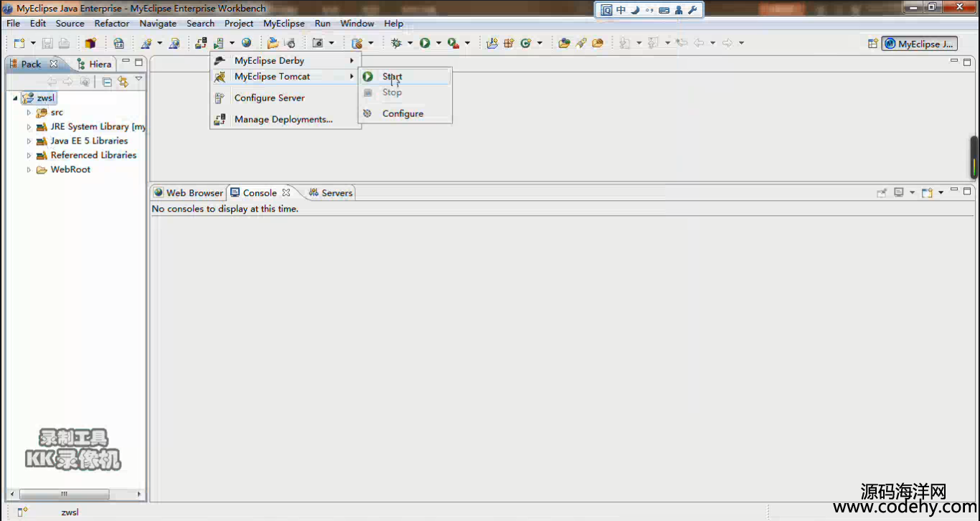Open Manage Deployments from the popup menu
The width and height of the screenshot is (980, 521).
[285, 119]
